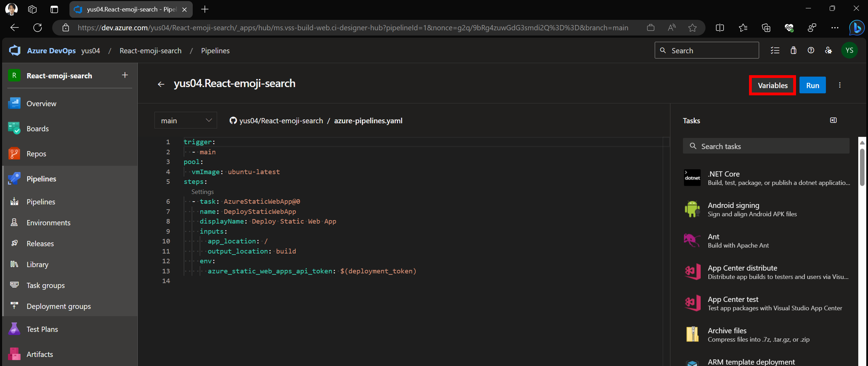
Task: Open the Marketplace shopping bag icon
Action: 793,50
